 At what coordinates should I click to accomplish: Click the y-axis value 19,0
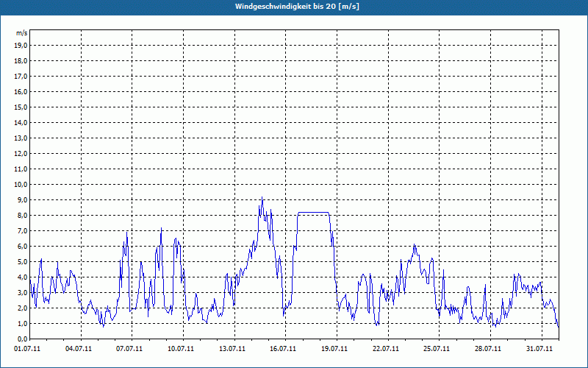pos(21,46)
